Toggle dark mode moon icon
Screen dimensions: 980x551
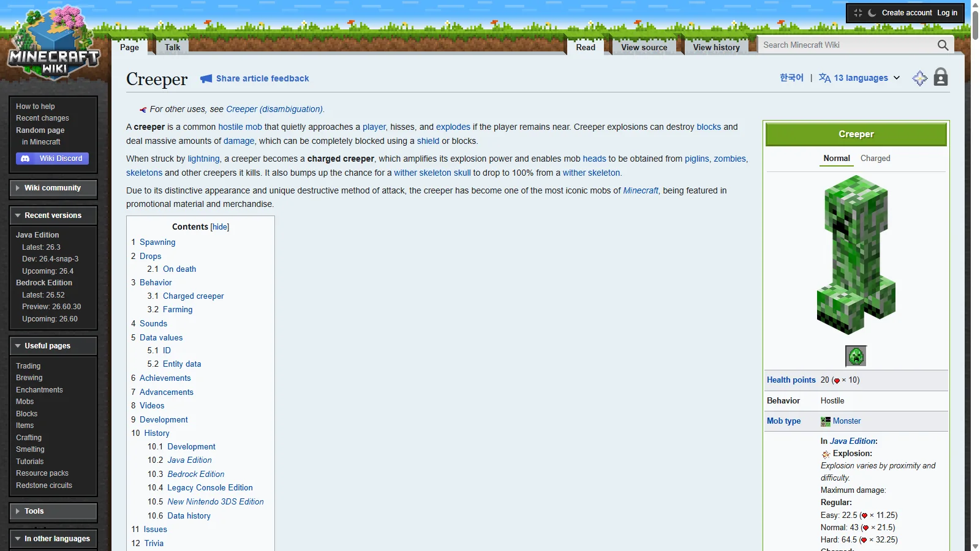click(x=872, y=13)
